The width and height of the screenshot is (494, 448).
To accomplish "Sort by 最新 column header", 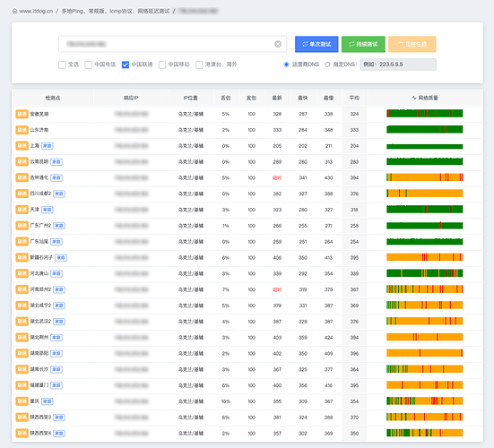I will pyautogui.click(x=277, y=98).
